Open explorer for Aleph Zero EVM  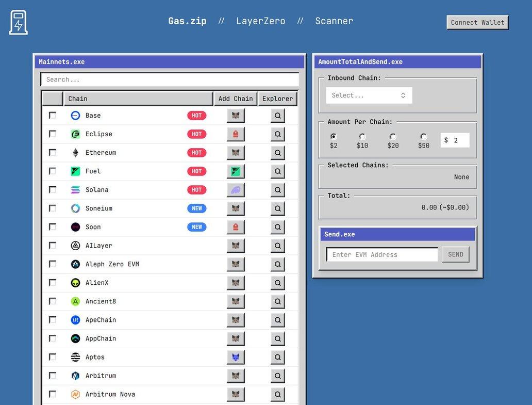tap(277, 264)
